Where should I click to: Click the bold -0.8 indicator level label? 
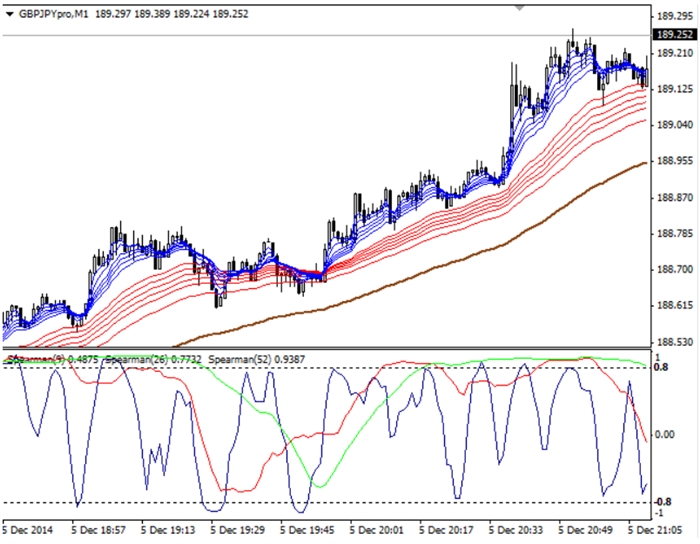[663, 502]
